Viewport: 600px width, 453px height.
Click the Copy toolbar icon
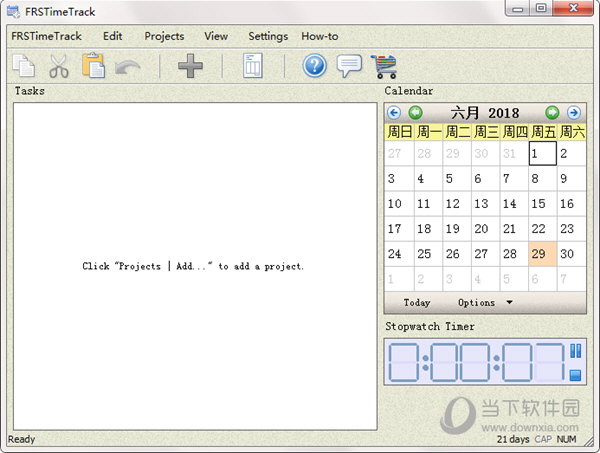(23, 66)
